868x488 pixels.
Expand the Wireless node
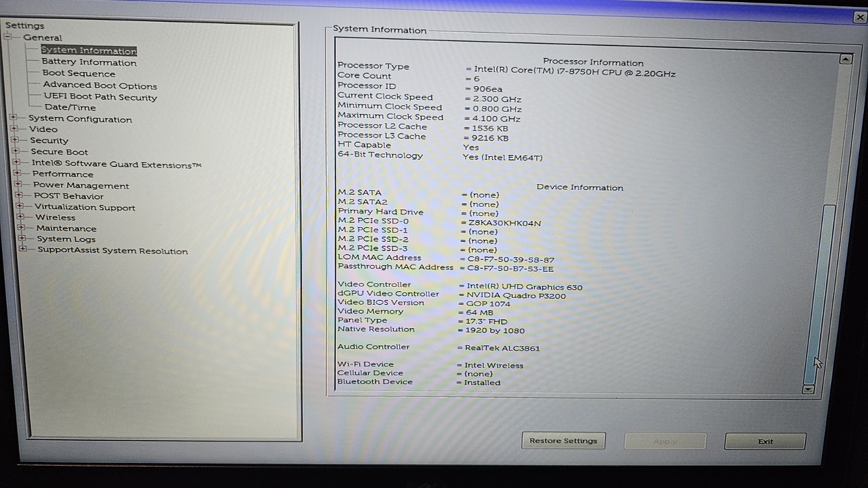tap(21, 216)
